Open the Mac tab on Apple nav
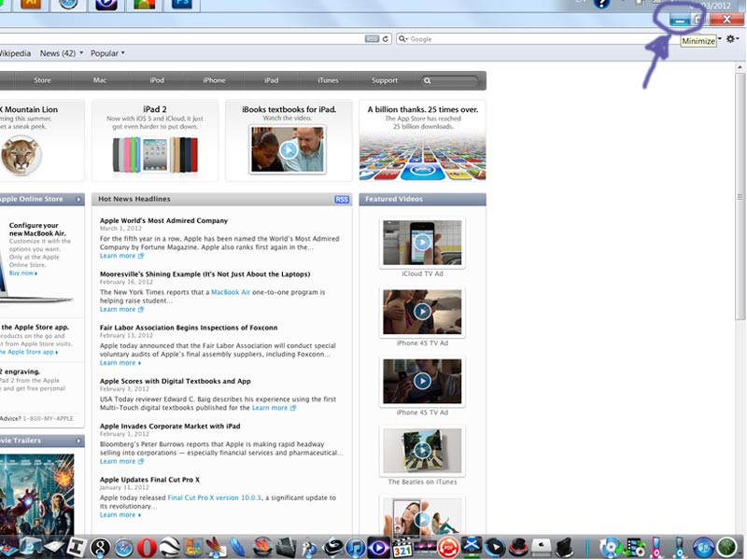 pyautogui.click(x=100, y=80)
